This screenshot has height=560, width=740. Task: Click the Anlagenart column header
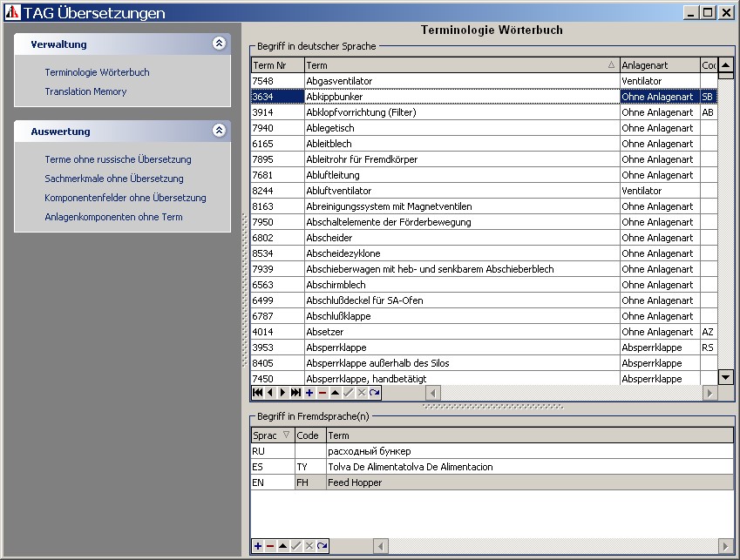coord(660,65)
